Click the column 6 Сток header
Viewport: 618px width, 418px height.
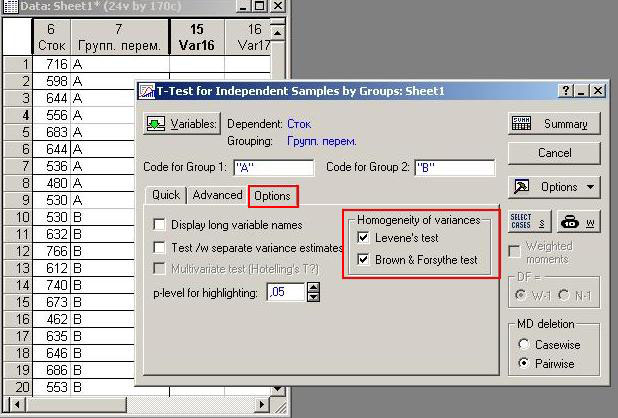(52, 37)
